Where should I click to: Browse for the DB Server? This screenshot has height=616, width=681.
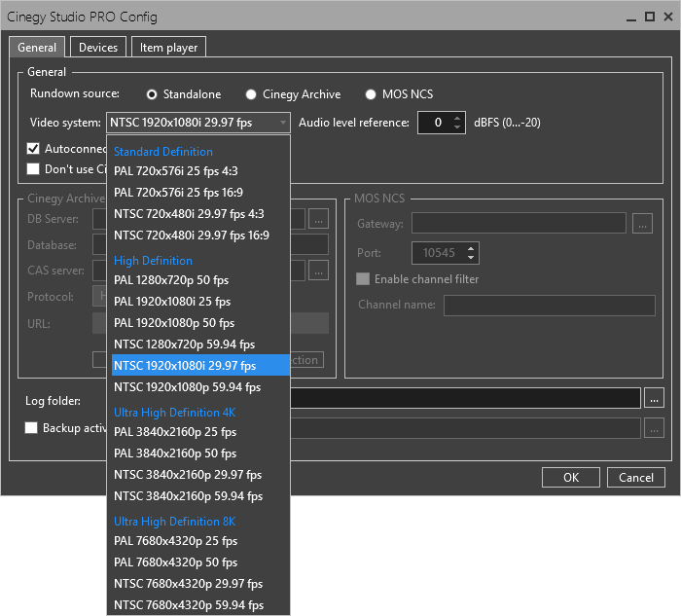[x=318, y=219]
